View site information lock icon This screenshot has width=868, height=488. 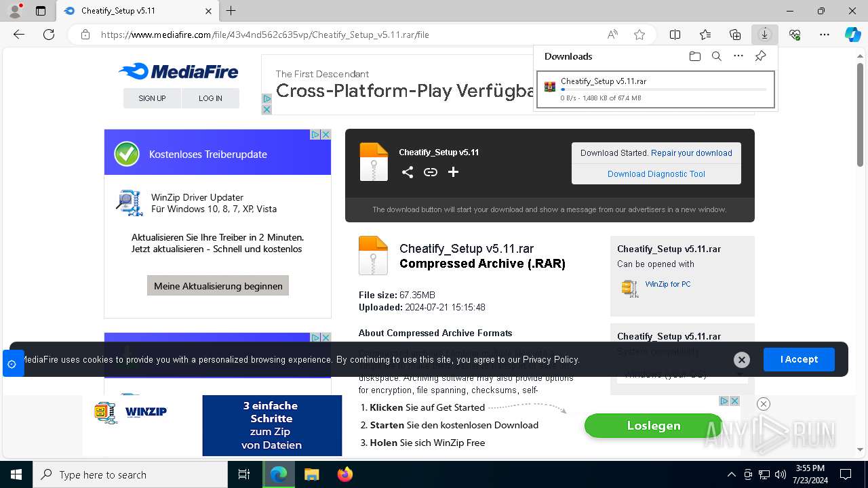pos(85,35)
